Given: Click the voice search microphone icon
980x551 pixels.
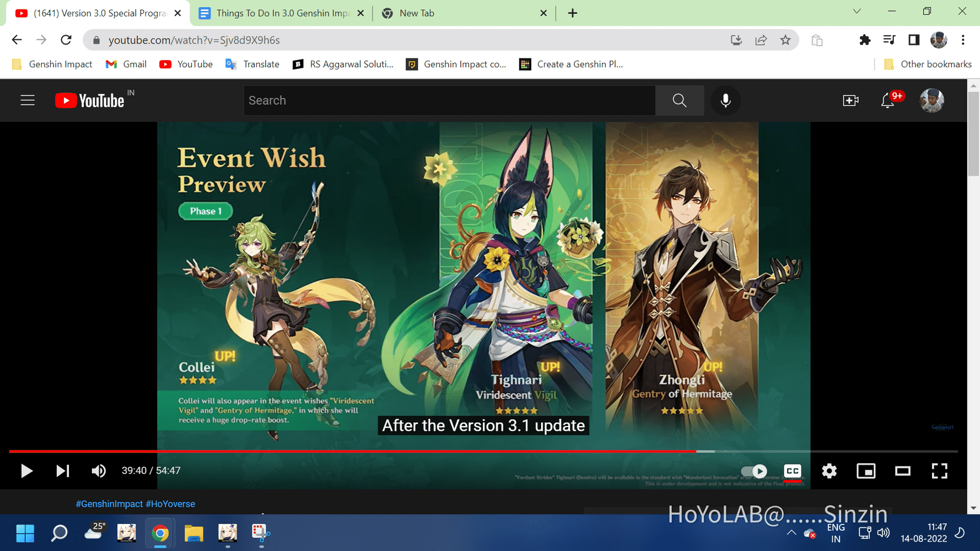Looking at the screenshot, I should (x=725, y=100).
